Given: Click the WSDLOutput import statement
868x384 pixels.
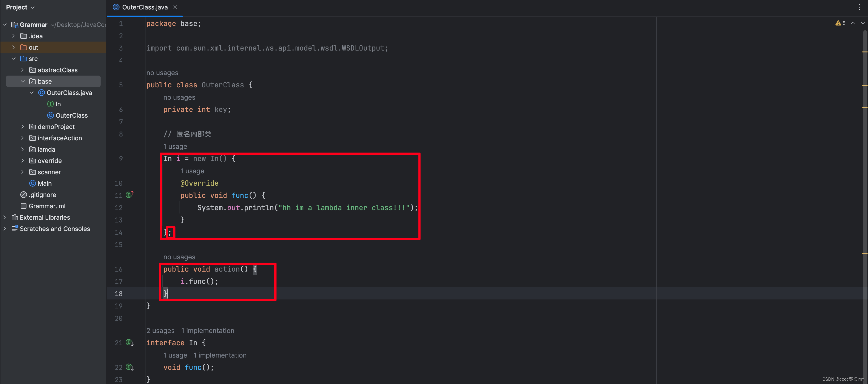Looking at the screenshot, I should [x=267, y=48].
